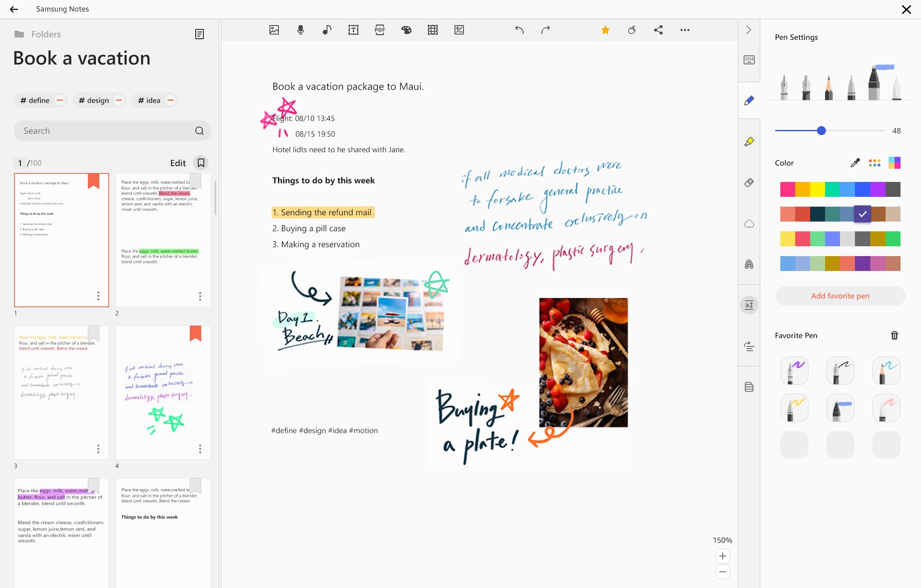Toggle the bookmark filter next to Edit
Image resolution: width=921 pixels, height=588 pixels.
click(201, 163)
